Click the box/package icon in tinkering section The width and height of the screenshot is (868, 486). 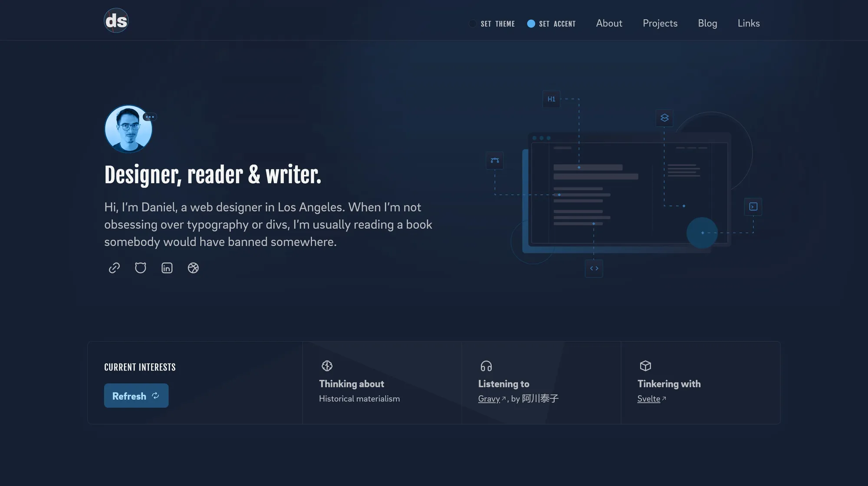click(644, 365)
